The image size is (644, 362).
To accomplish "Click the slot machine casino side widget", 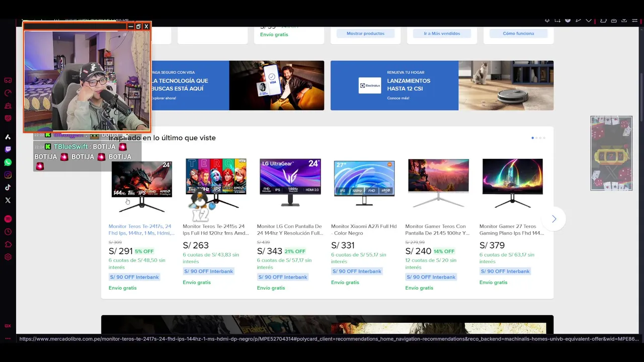I will tap(611, 153).
